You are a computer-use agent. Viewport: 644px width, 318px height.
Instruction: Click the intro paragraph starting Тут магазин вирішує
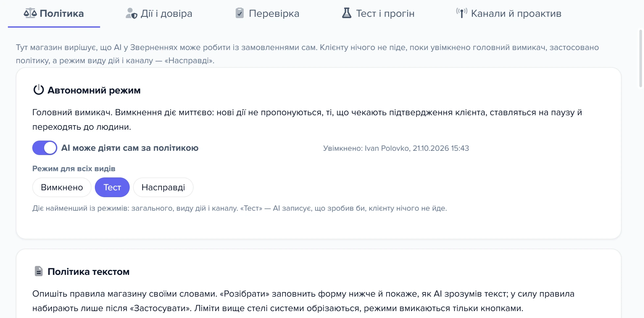307,54
